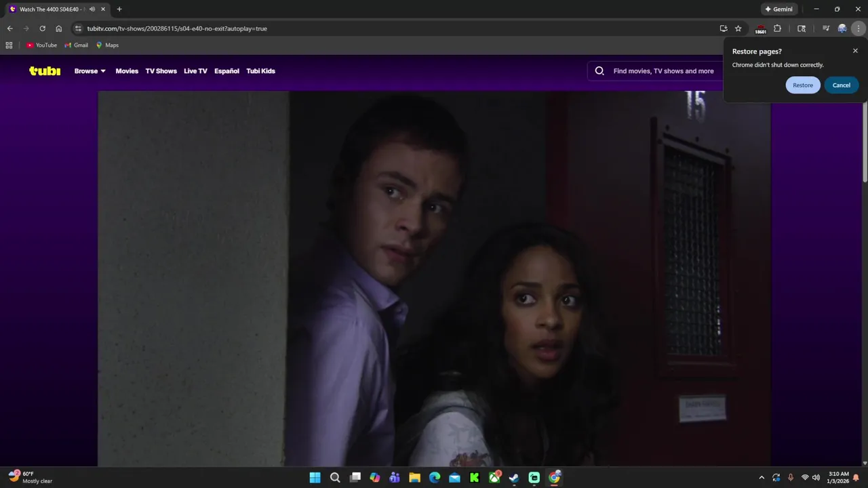This screenshot has height=488, width=868.
Task: Open the volume speaker tray icon
Action: pos(816,478)
